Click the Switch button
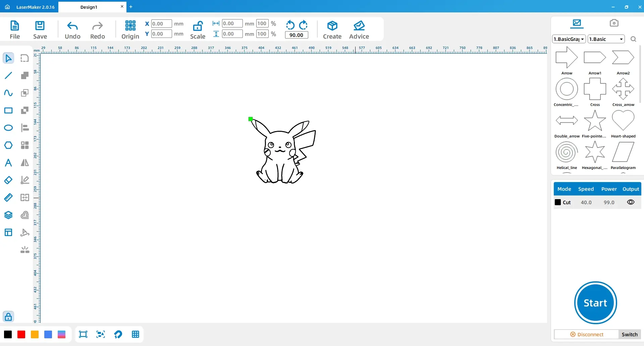The width and height of the screenshot is (644, 346). tap(630, 334)
